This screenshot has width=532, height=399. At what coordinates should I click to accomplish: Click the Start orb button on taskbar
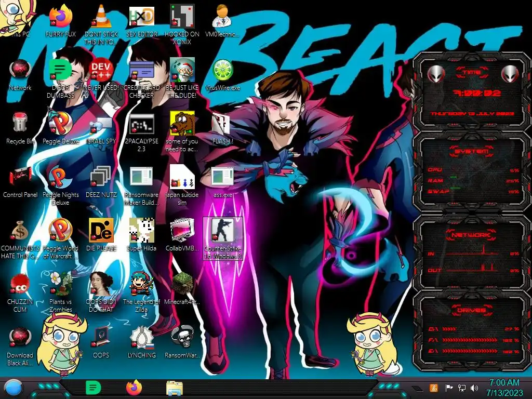pos(14,388)
